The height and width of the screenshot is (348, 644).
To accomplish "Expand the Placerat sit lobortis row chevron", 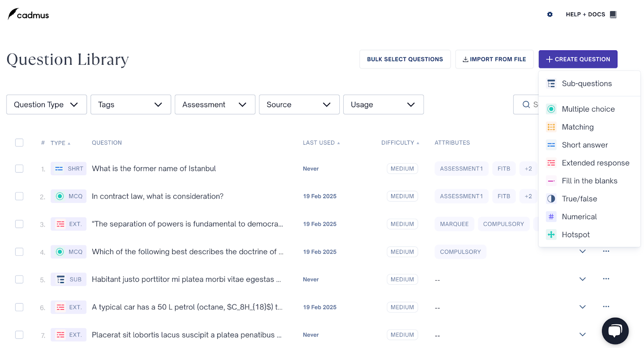I will (x=582, y=334).
